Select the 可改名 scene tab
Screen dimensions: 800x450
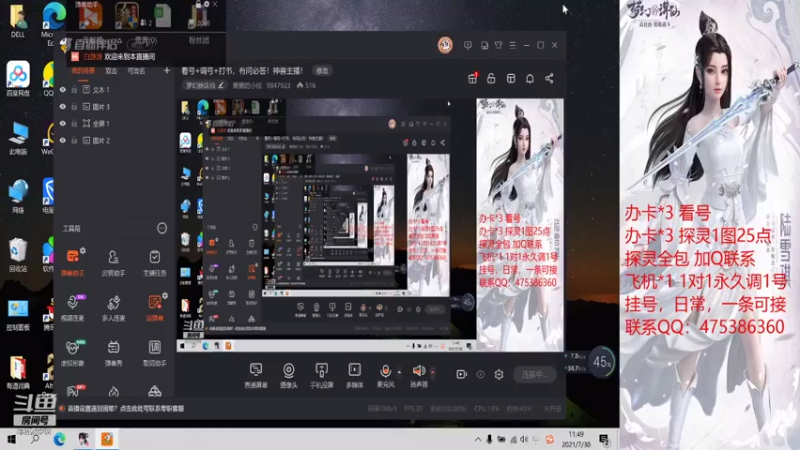coord(136,71)
